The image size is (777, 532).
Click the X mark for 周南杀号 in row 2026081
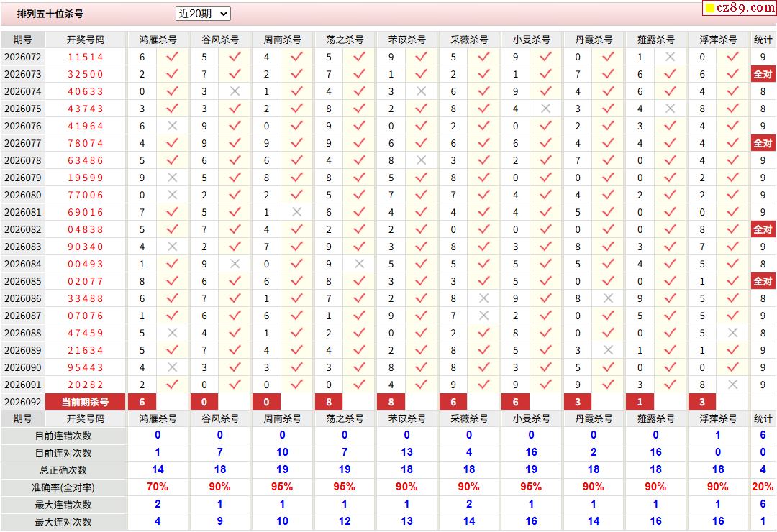click(296, 212)
